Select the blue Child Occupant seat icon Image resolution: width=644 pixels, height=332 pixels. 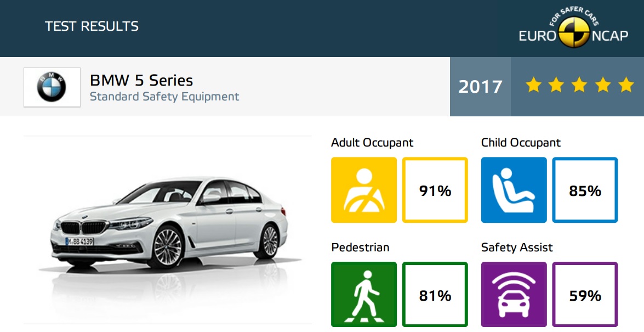(514, 190)
